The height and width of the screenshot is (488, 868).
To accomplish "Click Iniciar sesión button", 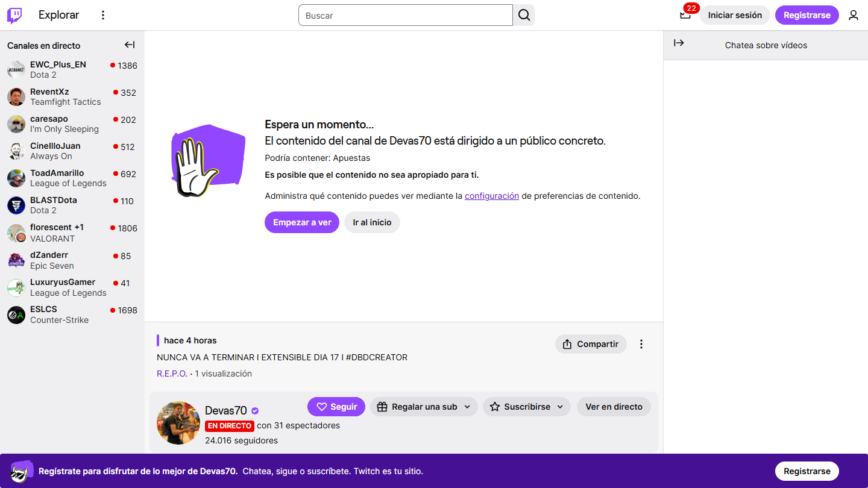I will click(x=735, y=15).
